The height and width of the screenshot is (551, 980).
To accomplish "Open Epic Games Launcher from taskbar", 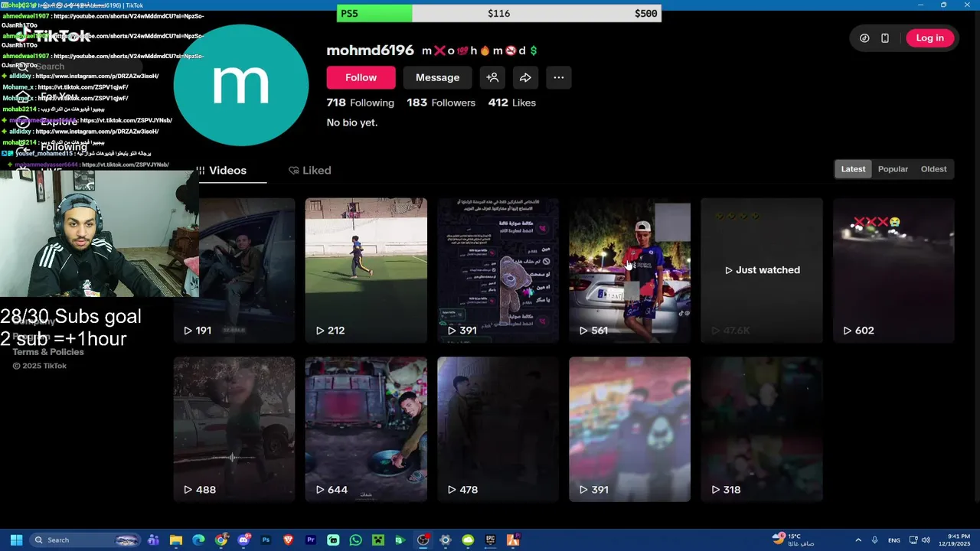I will pyautogui.click(x=491, y=540).
